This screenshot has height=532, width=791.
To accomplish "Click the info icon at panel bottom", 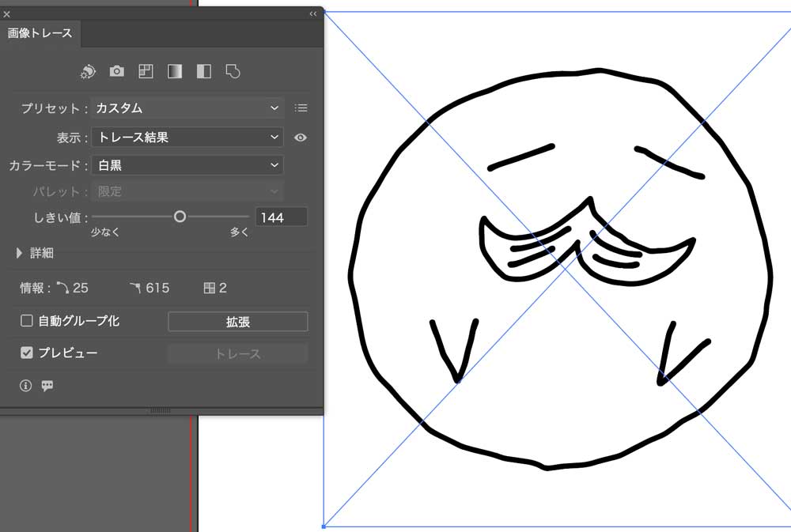I will coord(26,386).
